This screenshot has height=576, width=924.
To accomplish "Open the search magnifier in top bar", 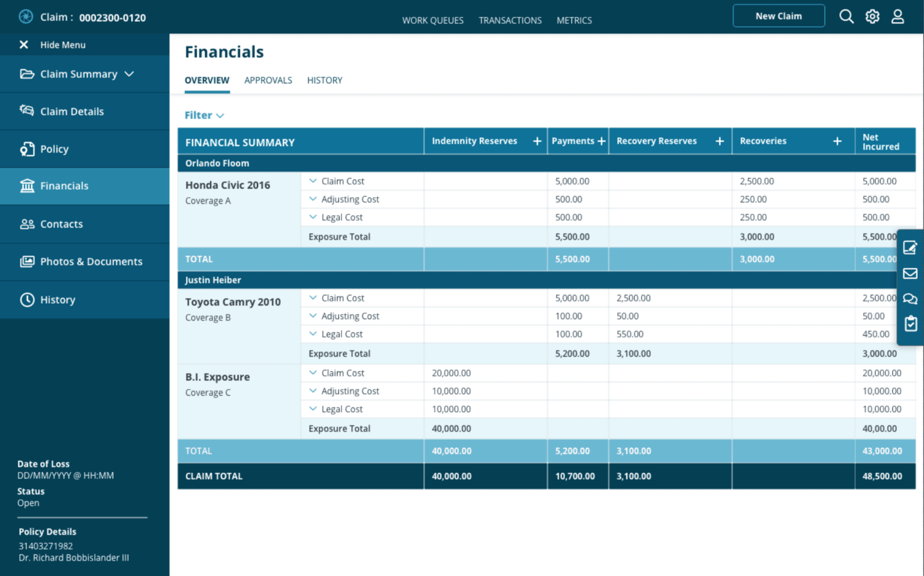I will tap(846, 16).
